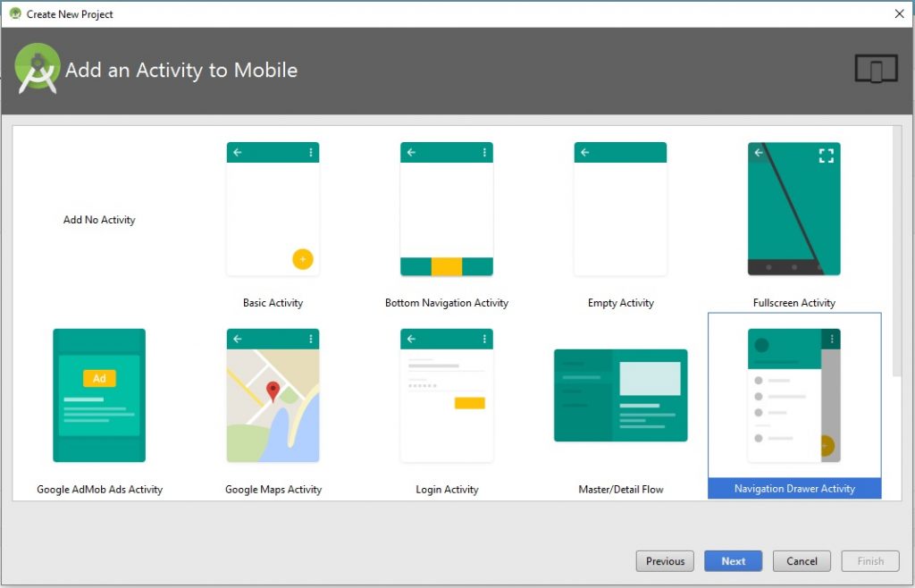Click the Android Studio title bar icon

(x=14, y=13)
